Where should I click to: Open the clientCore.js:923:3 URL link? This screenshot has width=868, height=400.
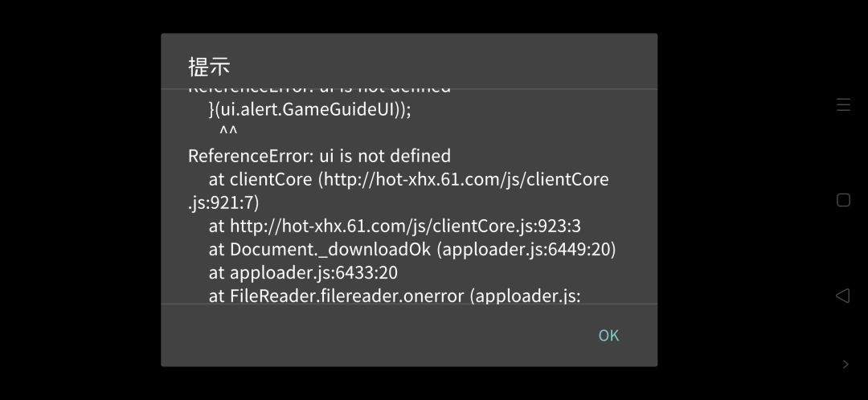coord(405,227)
